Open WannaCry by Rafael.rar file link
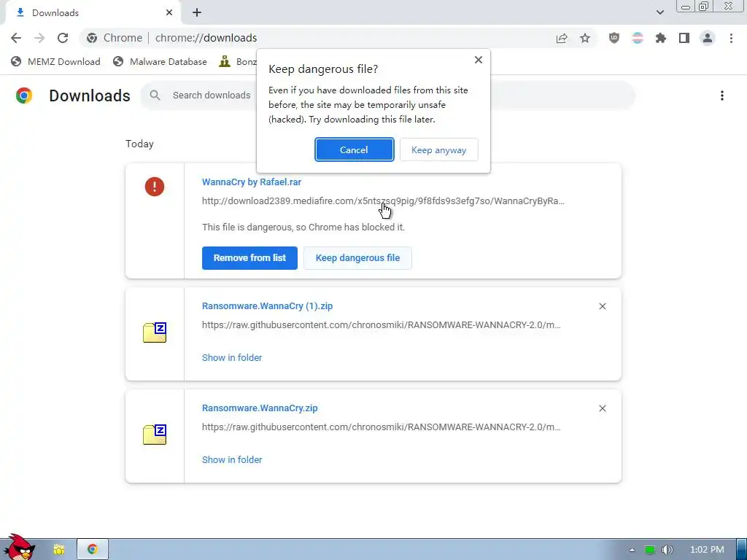This screenshot has width=747, height=560. pos(252,182)
